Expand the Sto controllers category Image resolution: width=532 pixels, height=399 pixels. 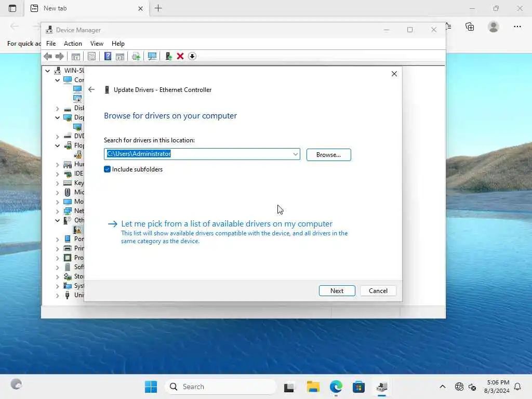click(57, 276)
